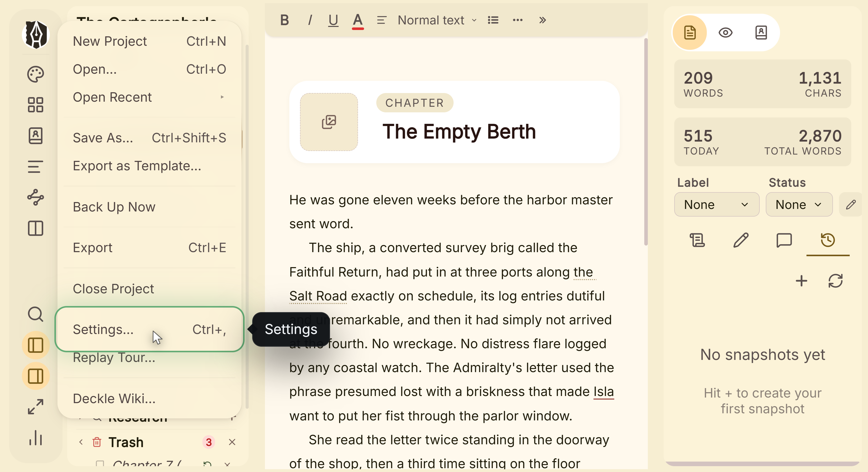The image size is (868, 472).
Task: Open the Normal text style dropdown
Action: coord(437,20)
